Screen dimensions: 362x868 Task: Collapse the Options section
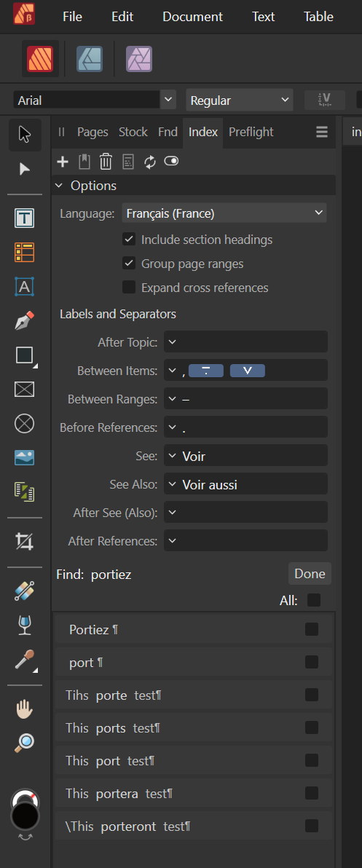[59, 186]
